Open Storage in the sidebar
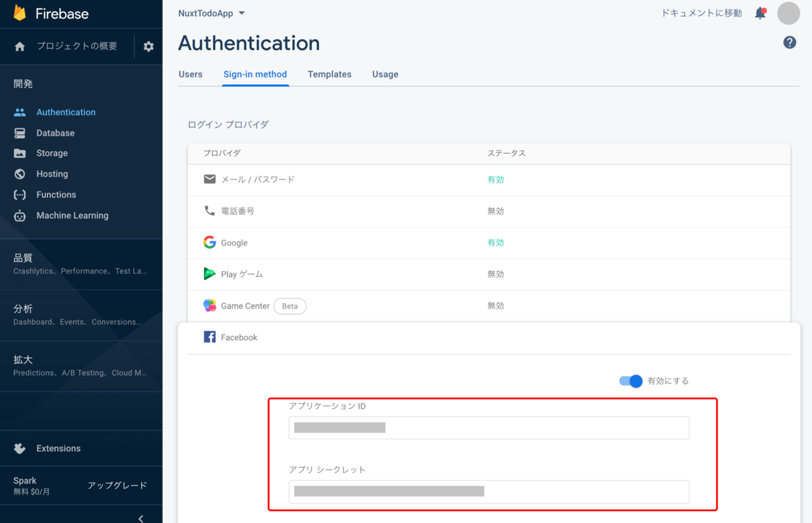The height and width of the screenshot is (523, 812). 52,154
